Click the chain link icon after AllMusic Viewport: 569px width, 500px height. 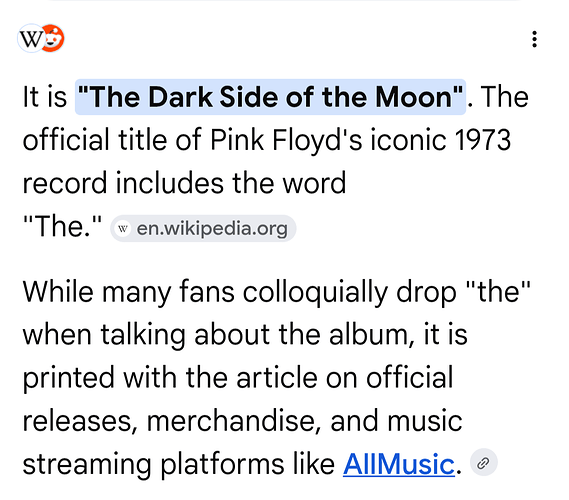click(483, 463)
